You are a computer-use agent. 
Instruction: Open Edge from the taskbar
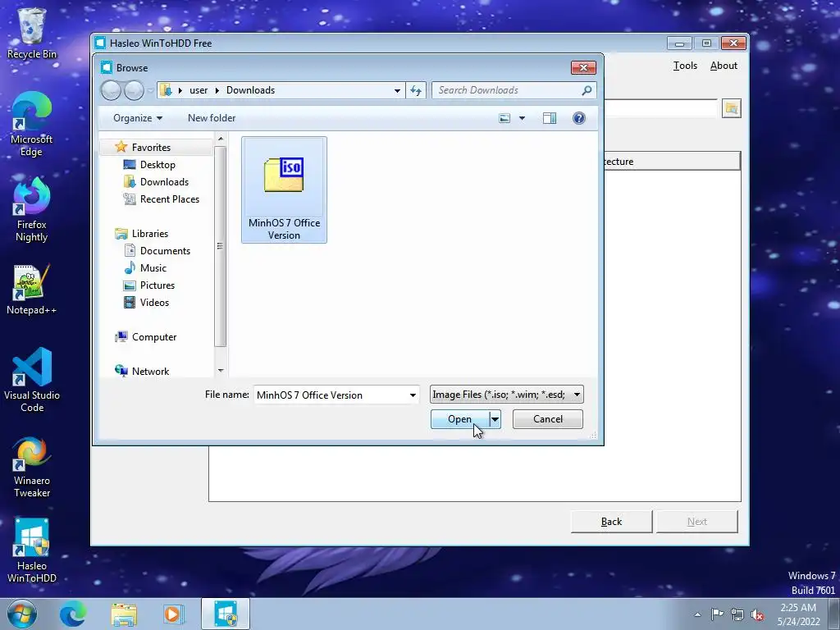pyautogui.click(x=72, y=614)
